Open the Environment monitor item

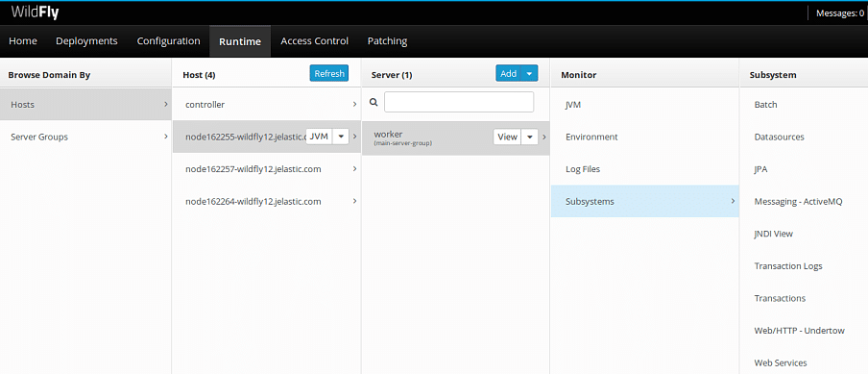point(645,137)
